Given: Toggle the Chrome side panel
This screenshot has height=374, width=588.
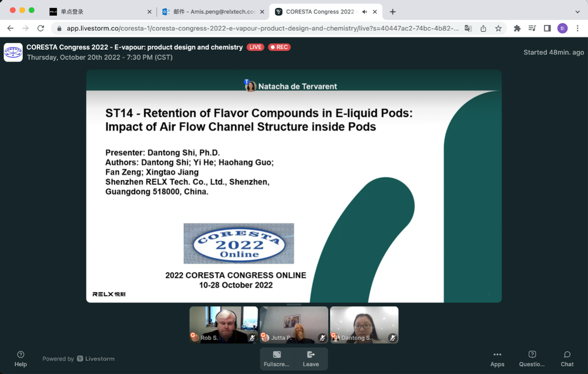Looking at the screenshot, I should coord(547,28).
